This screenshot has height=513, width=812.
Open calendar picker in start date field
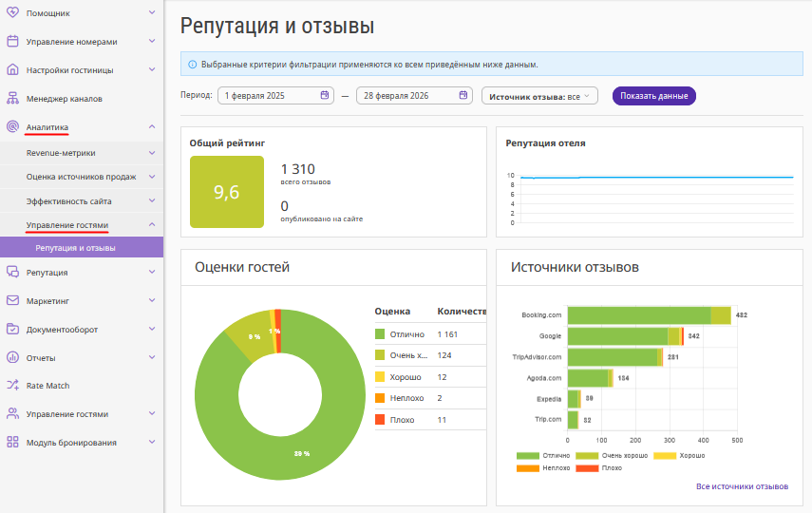325,96
